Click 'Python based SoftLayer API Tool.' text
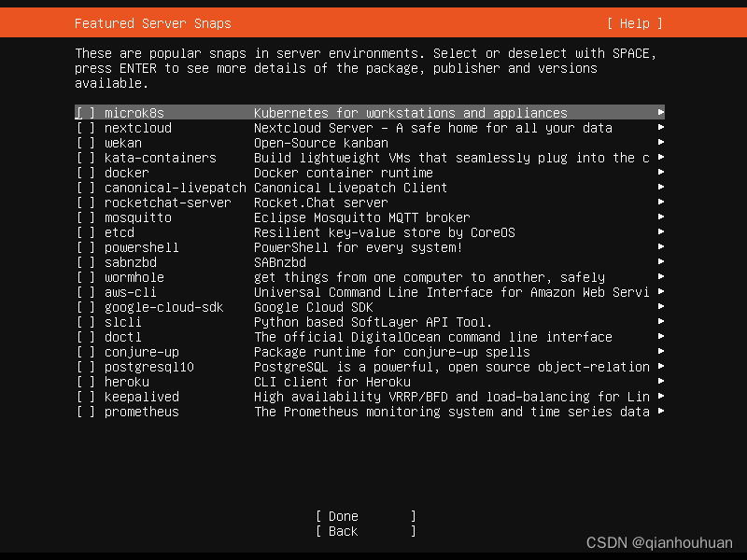Viewport: 747px width, 560px height. coord(373,322)
